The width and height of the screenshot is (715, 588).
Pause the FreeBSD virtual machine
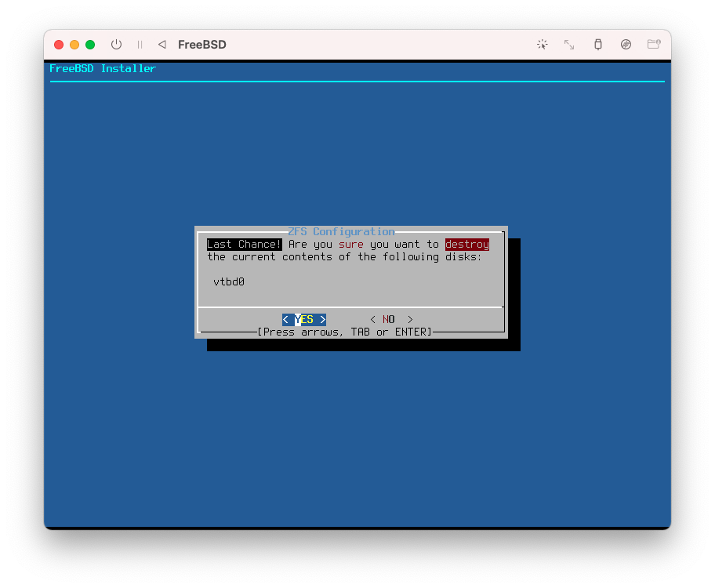coord(140,44)
